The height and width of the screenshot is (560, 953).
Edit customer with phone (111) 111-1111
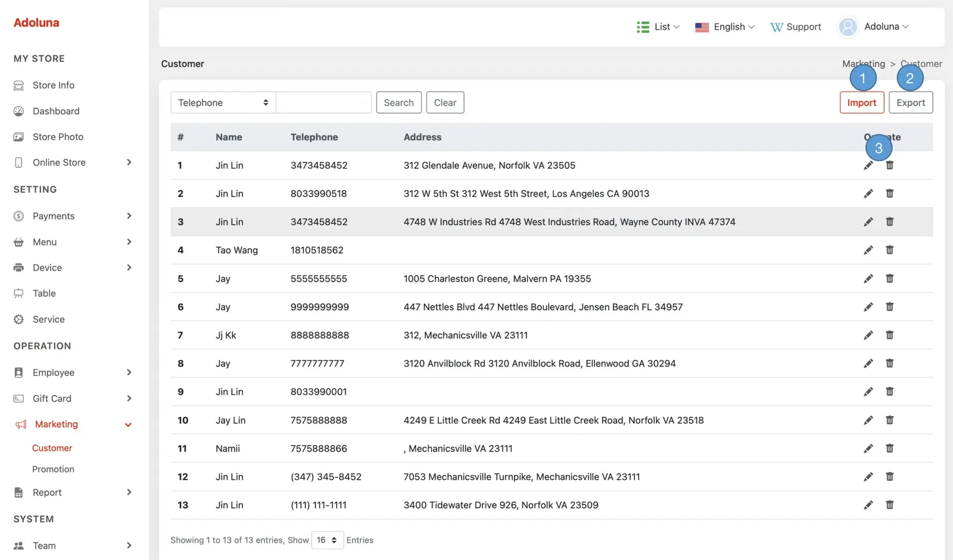(868, 505)
